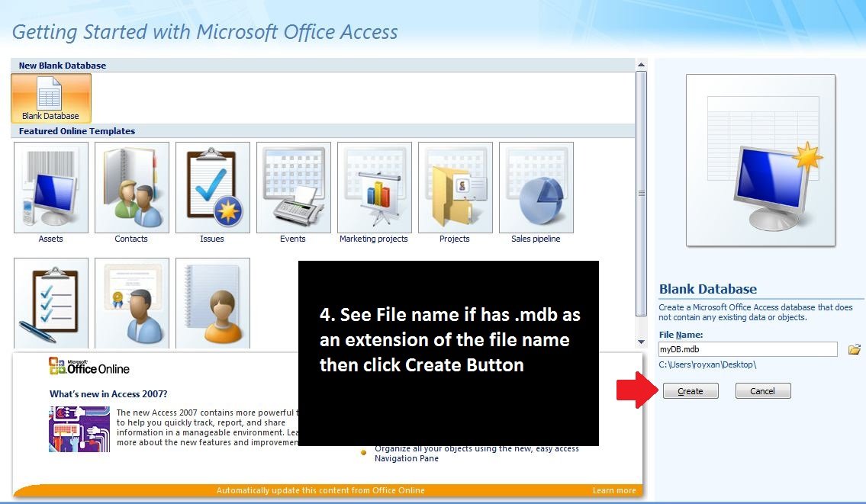The image size is (866, 504).
Task: Select the clipboard checklist template in second row
Action: click(51, 303)
